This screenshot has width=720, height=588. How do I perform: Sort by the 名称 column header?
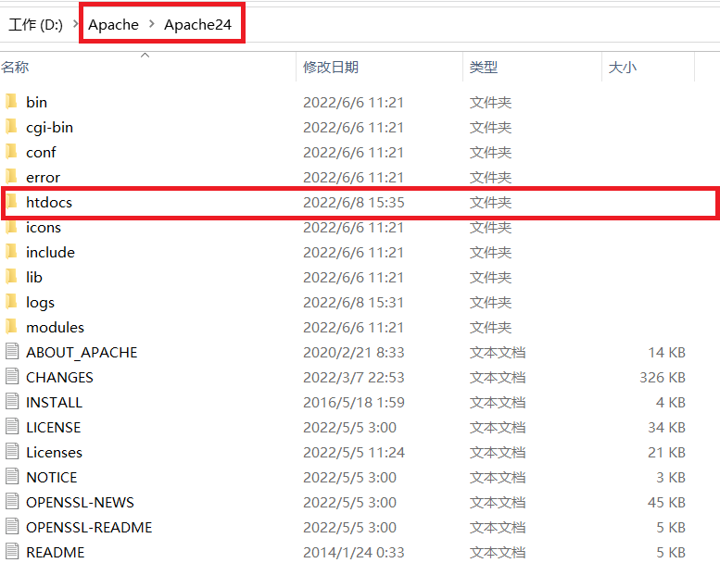pyautogui.click(x=15, y=67)
